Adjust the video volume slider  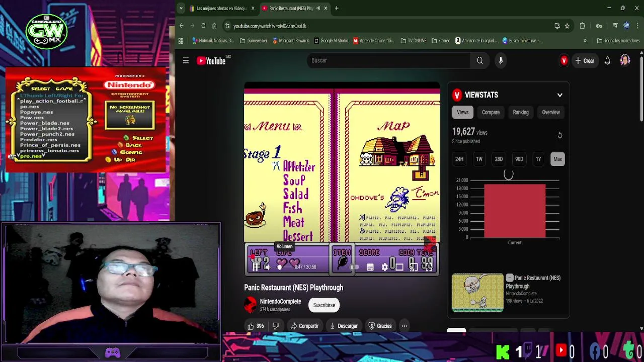click(284, 267)
